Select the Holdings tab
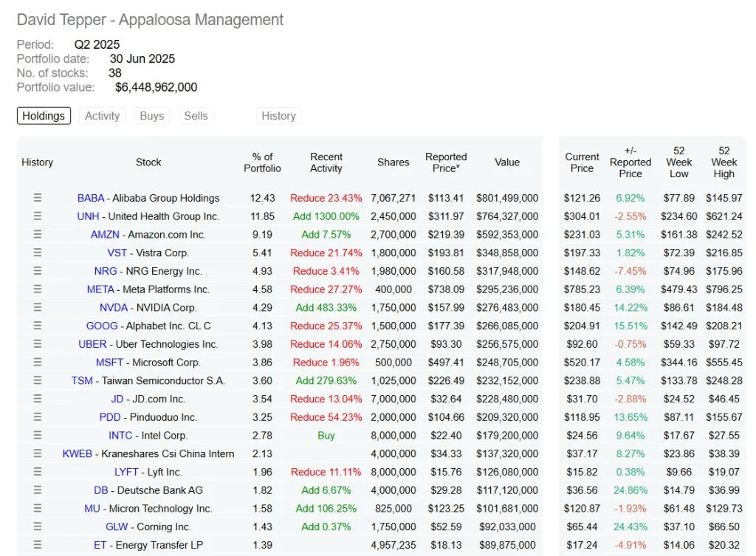756x556 pixels. pos(44,116)
